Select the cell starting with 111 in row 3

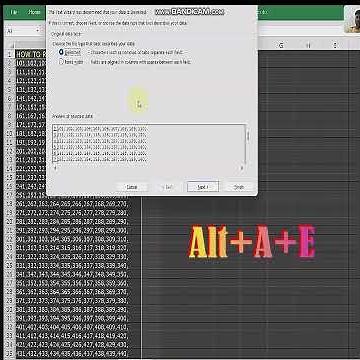tap(31, 72)
